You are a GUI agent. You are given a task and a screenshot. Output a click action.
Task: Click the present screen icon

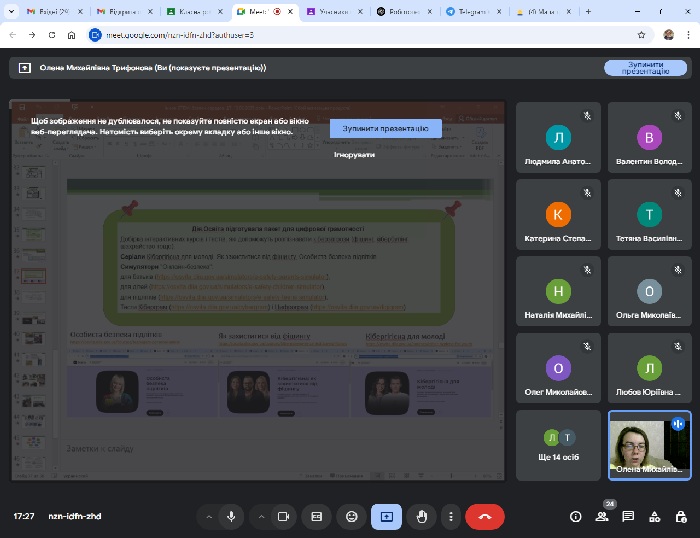(x=386, y=516)
